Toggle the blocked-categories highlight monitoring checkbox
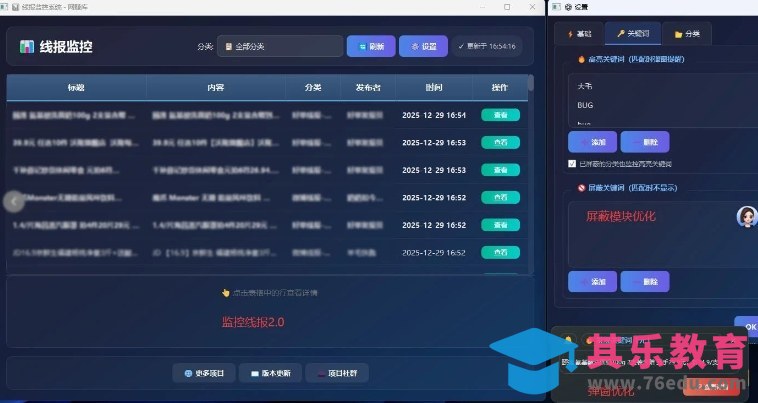 click(572, 163)
